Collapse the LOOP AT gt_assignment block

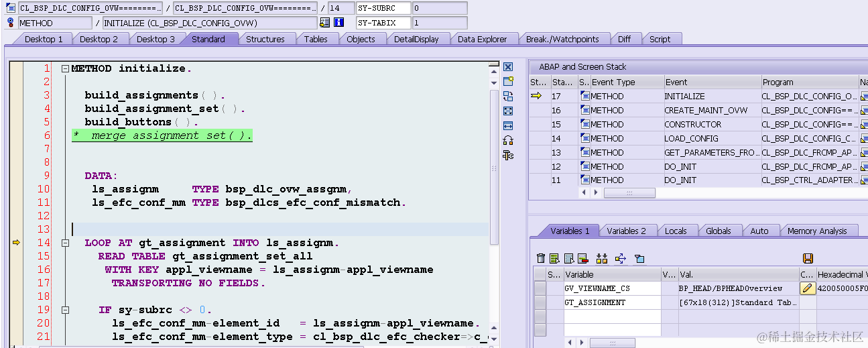coord(65,243)
